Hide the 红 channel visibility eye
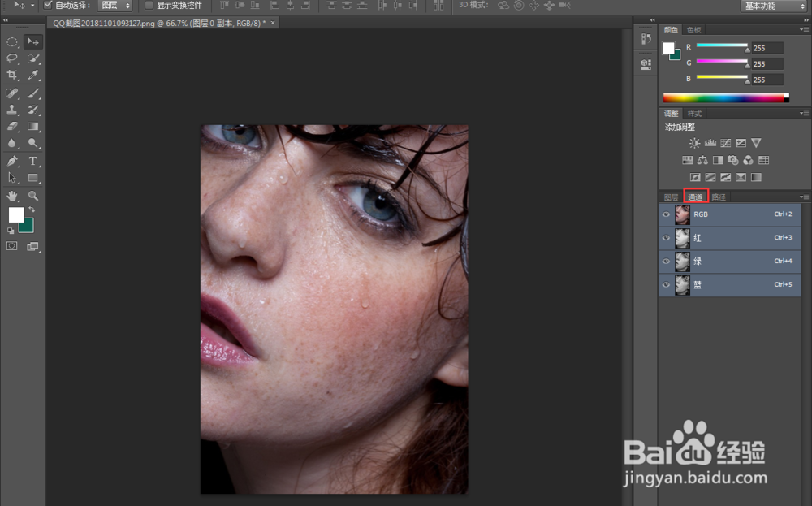Image resolution: width=812 pixels, height=506 pixels. coord(666,238)
